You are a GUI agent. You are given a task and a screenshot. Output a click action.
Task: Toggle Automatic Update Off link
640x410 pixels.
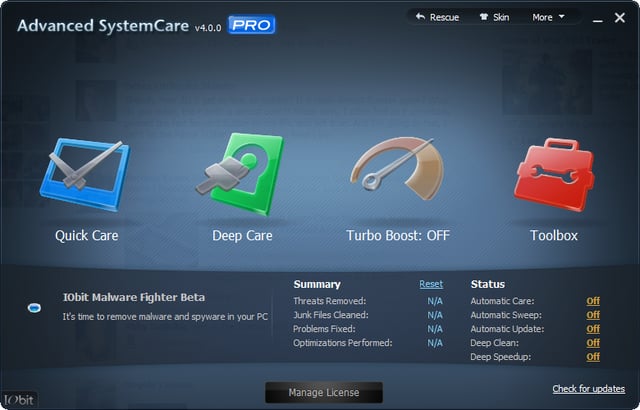tap(593, 329)
